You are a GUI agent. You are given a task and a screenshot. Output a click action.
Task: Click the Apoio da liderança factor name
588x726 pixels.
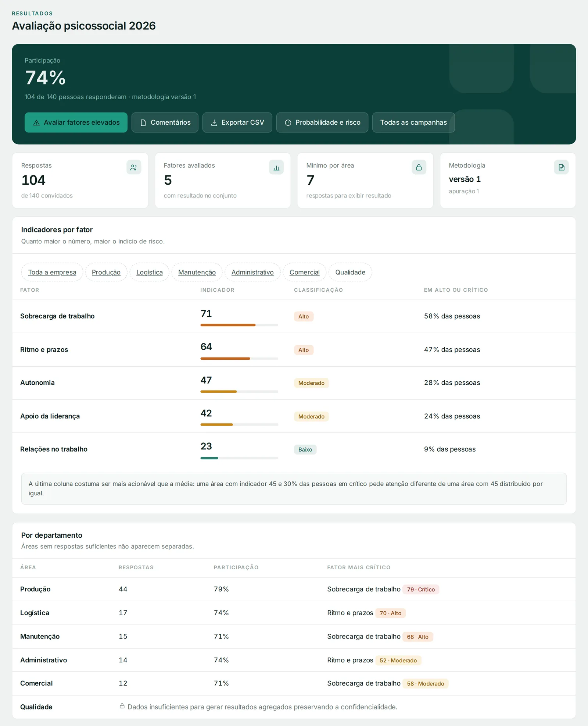click(x=50, y=416)
